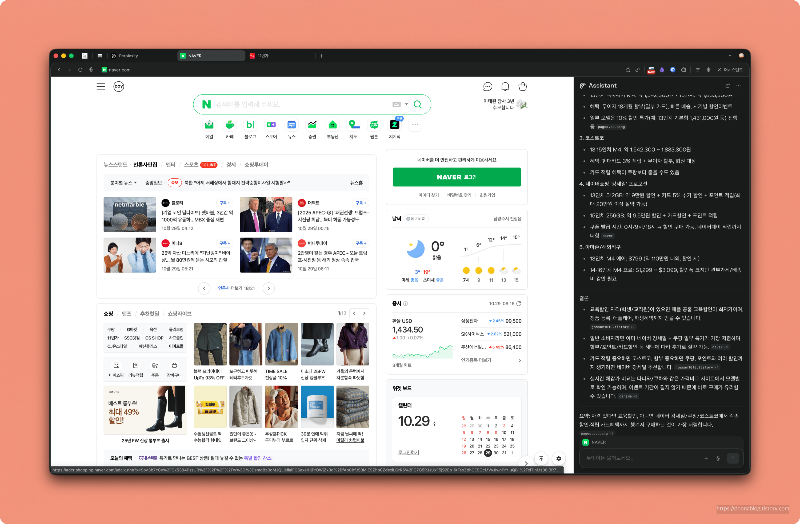
Task: Open a new browser tab with the plus
Action: click(321, 56)
